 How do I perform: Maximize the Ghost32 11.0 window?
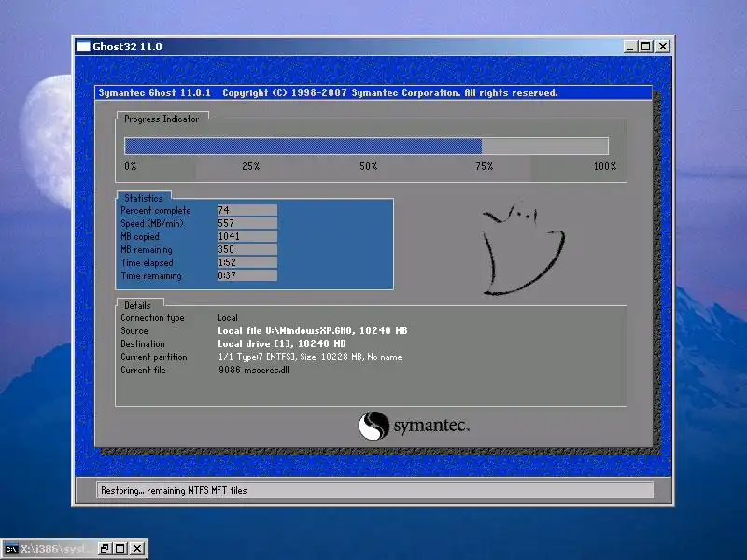pyautogui.click(x=646, y=47)
